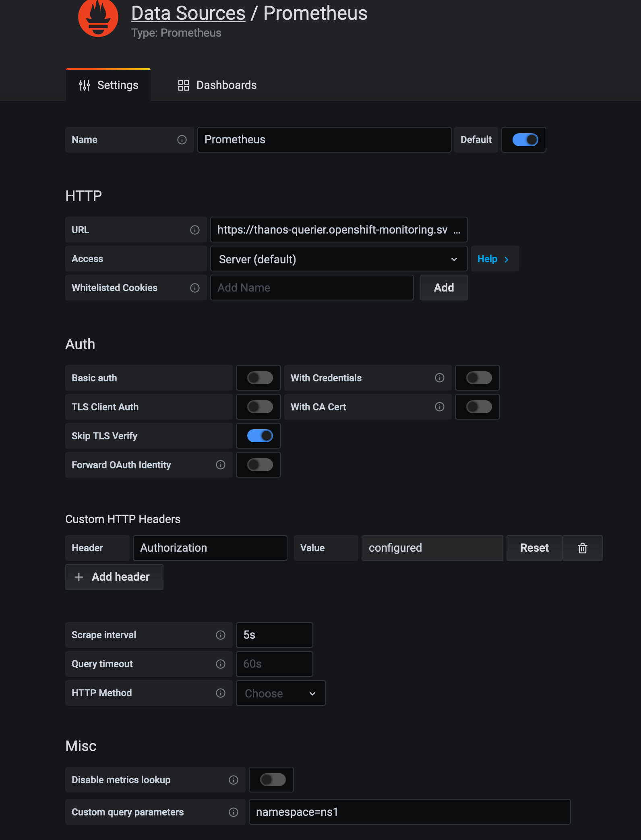Click the Name input field with Prometheus
Viewport: 641px width, 840px height.
point(325,140)
